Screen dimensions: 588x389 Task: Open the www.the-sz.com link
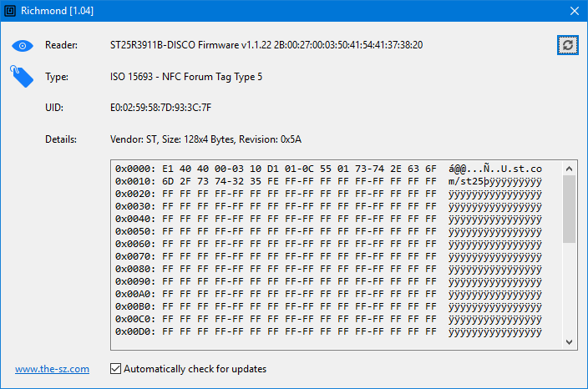click(x=52, y=369)
